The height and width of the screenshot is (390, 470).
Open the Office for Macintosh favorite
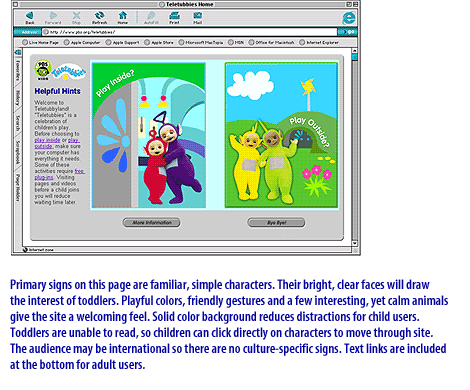(271, 42)
